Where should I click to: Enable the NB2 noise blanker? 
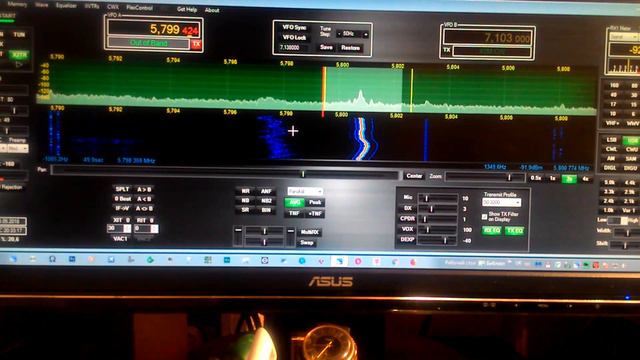tap(266, 201)
